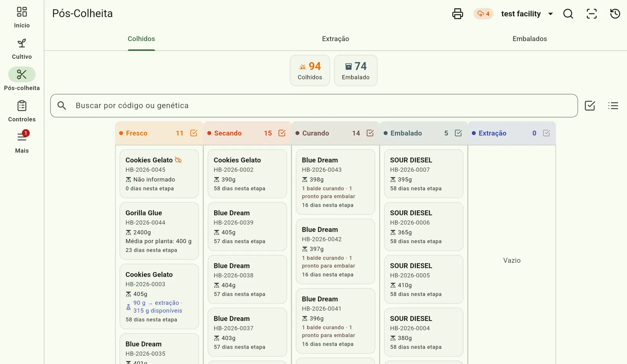627x364 pixels.
Task: Switch to list view icon
Action: tap(613, 106)
